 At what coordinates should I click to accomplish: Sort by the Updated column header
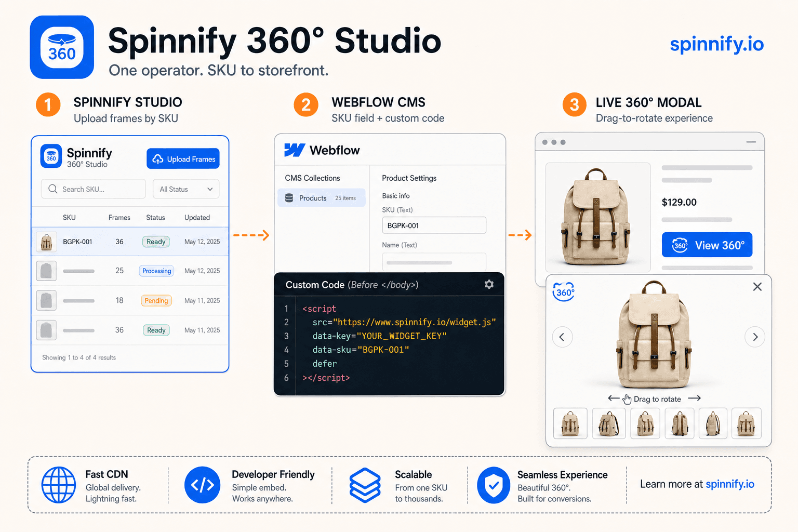pos(197,218)
